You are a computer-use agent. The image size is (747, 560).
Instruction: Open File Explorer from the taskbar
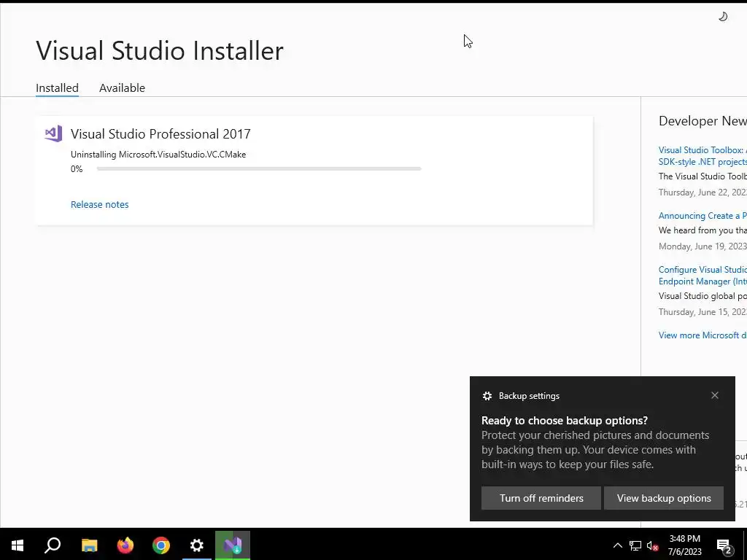pyautogui.click(x=89, y=545)
